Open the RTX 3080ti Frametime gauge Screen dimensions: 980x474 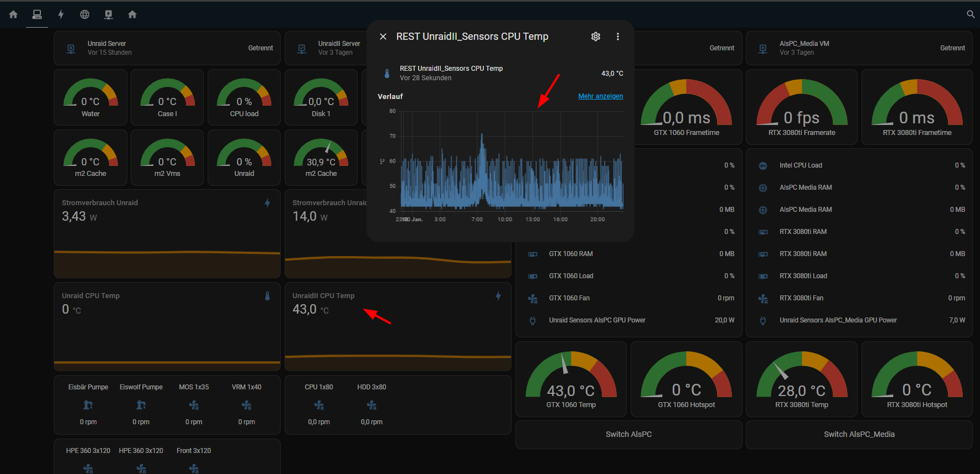(917, 107)
